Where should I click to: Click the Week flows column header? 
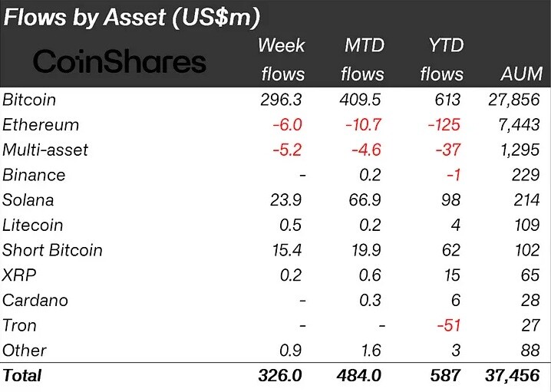tap(282, 60)
